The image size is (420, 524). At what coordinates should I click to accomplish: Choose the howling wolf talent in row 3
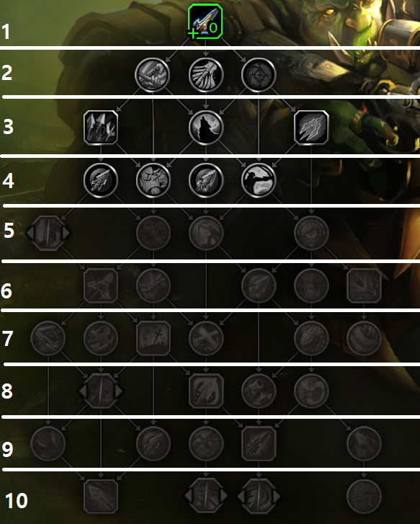[x=206, y=127]
